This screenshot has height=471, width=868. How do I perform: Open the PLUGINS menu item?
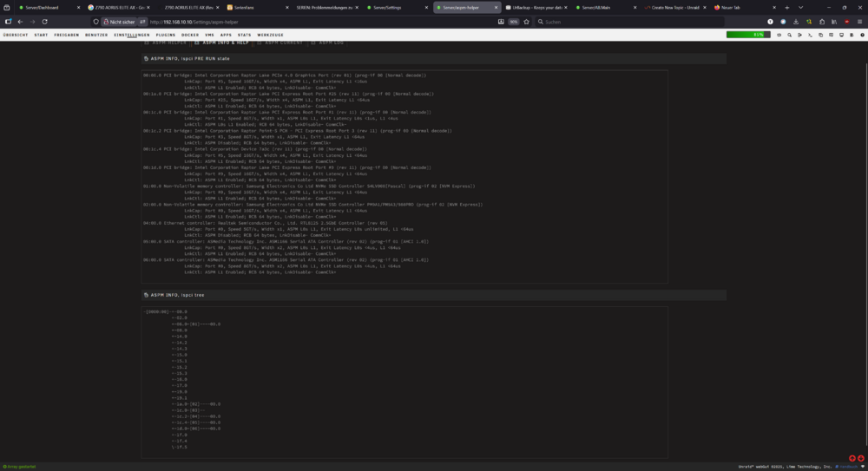(x=166, y=35)
